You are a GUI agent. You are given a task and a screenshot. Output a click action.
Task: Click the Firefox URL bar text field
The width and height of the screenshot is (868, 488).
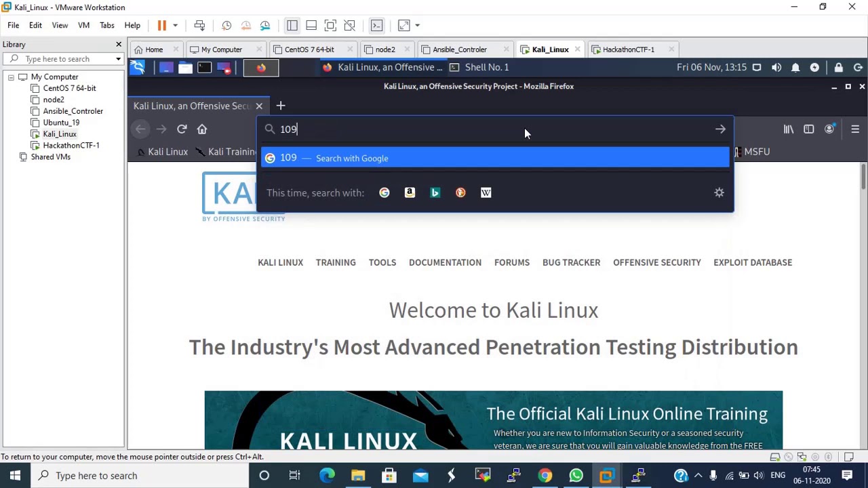495,129
